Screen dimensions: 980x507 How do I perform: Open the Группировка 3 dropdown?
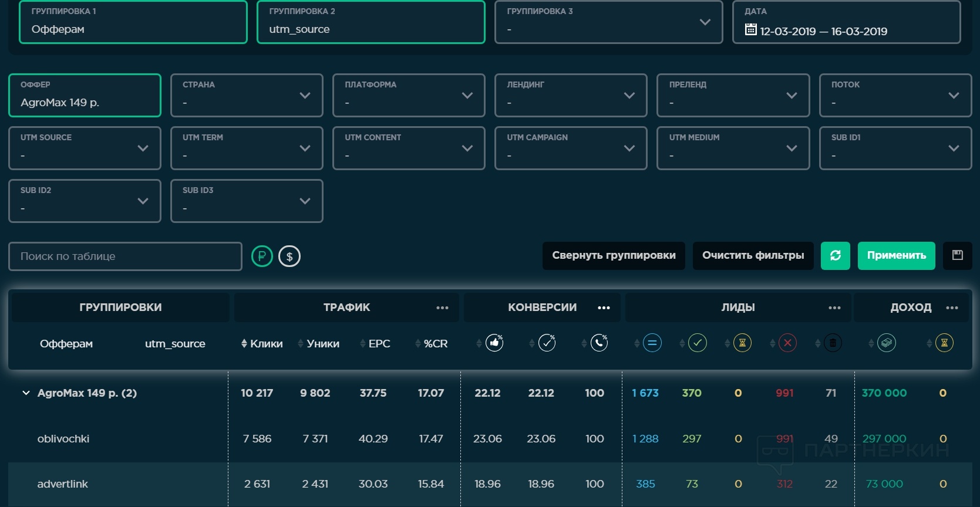click(608, 22)
